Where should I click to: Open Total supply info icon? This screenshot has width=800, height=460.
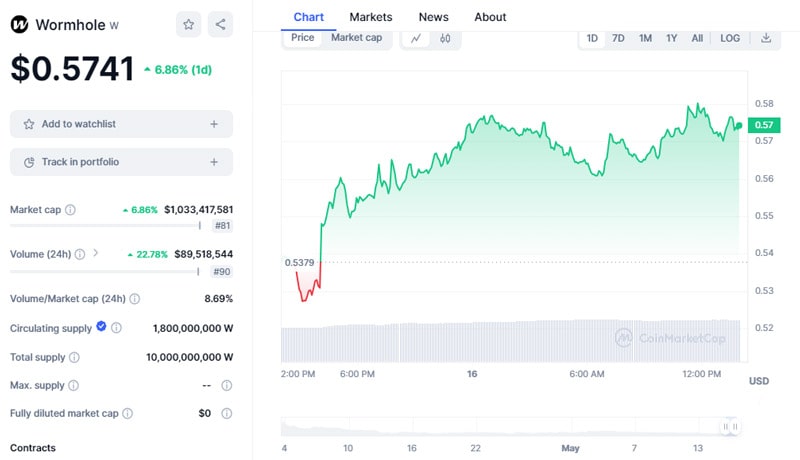74,357
